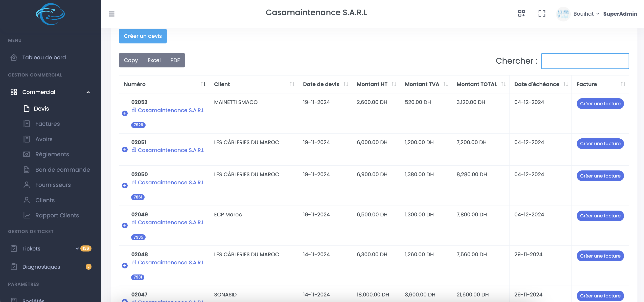Open Rapport Clients page

57,215
